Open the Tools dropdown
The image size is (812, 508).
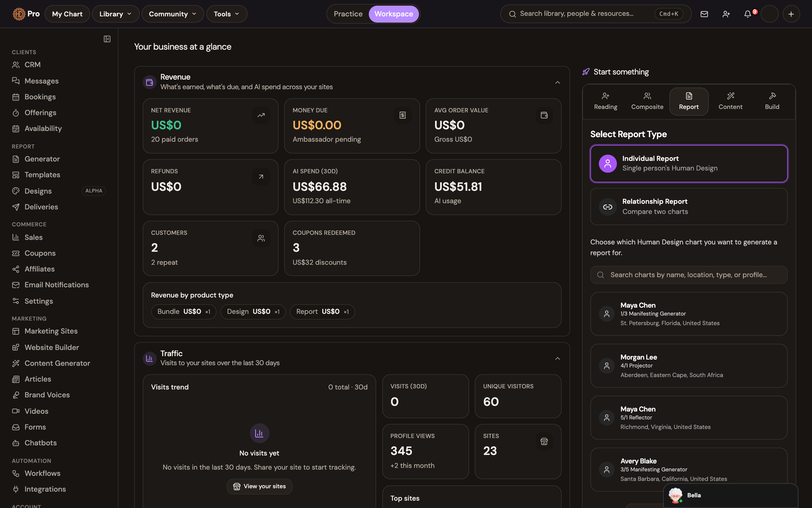point(226,14)
